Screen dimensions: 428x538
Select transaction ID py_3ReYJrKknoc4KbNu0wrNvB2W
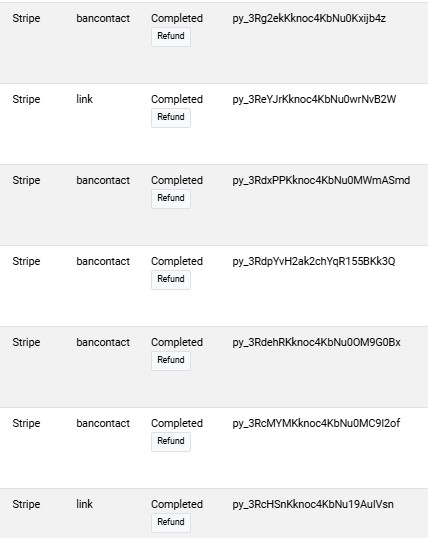tap(314, 100)
